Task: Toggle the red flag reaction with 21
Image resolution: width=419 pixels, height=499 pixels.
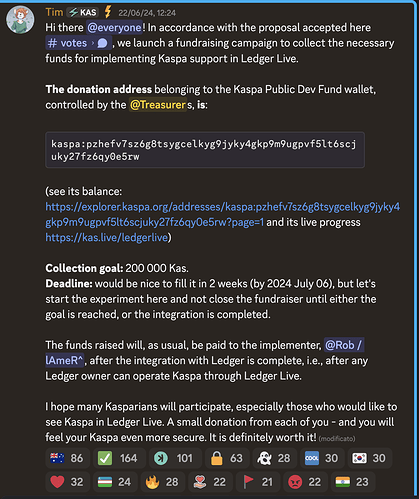Action: click(258, 482)
